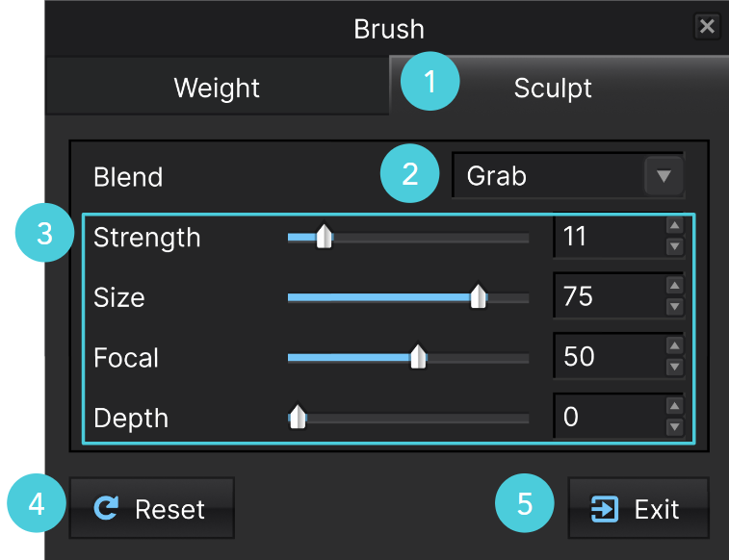The image size is (729, 560).
Task: Decrease Size with the down stepper arrow
Action: [x=675, y=307]
